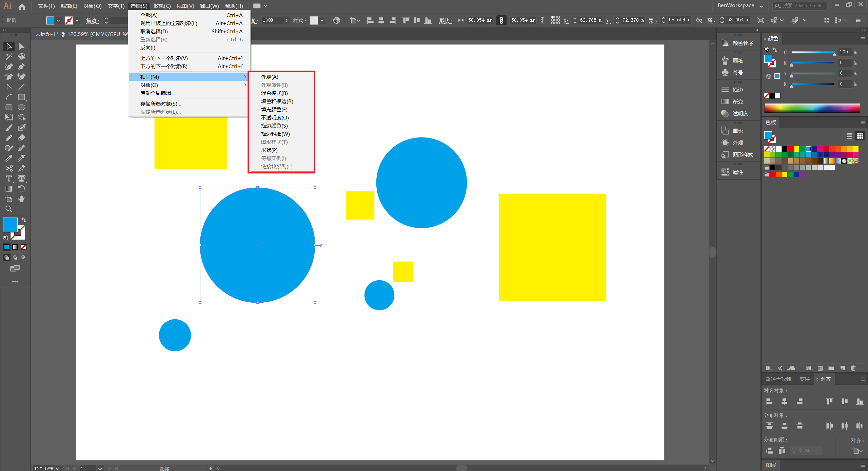This screenshot has width=868, height=471.
Task: Select the Type tool
Action: pyautogui.click(x=9, y=178)
